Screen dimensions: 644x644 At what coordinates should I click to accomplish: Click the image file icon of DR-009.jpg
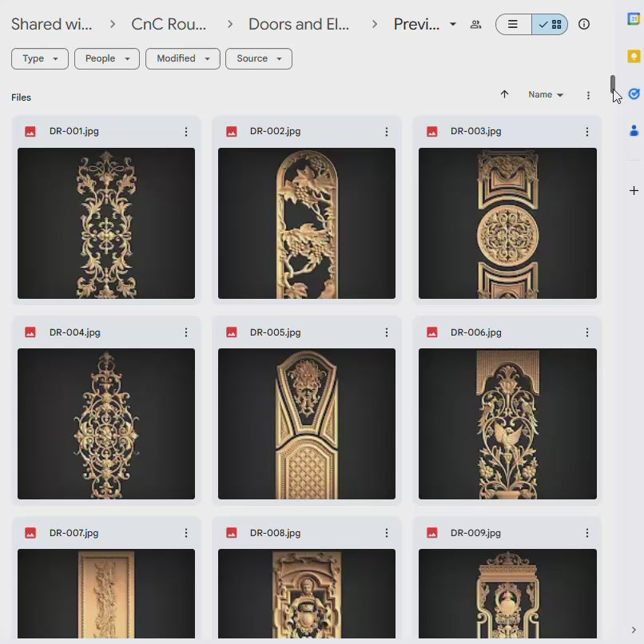coord(432,533)
